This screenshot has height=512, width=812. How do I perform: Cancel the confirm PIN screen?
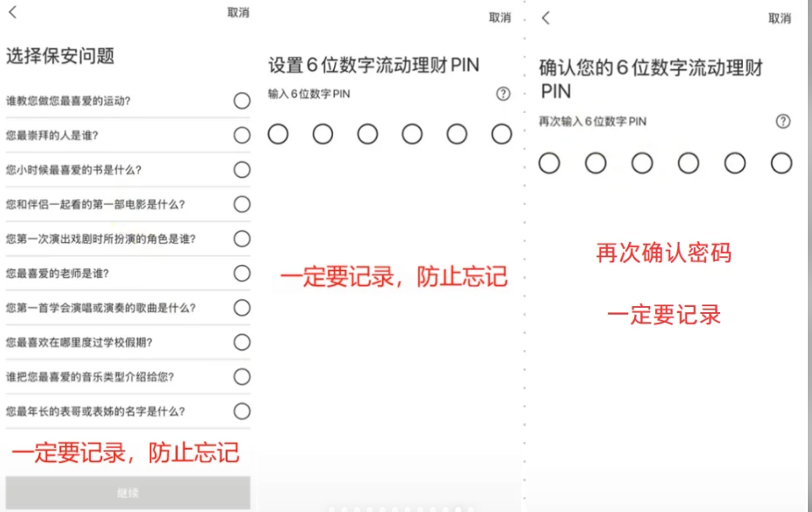point(779,19)
